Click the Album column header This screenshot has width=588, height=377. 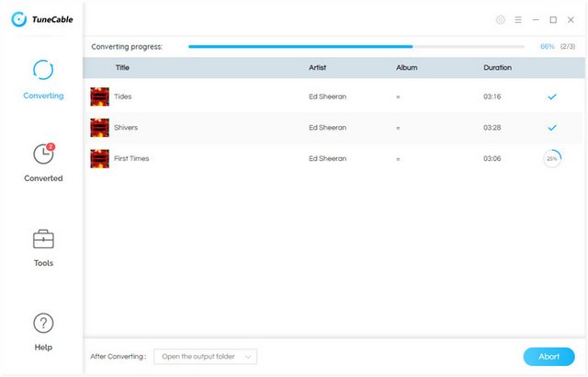[x=406, y=67]
